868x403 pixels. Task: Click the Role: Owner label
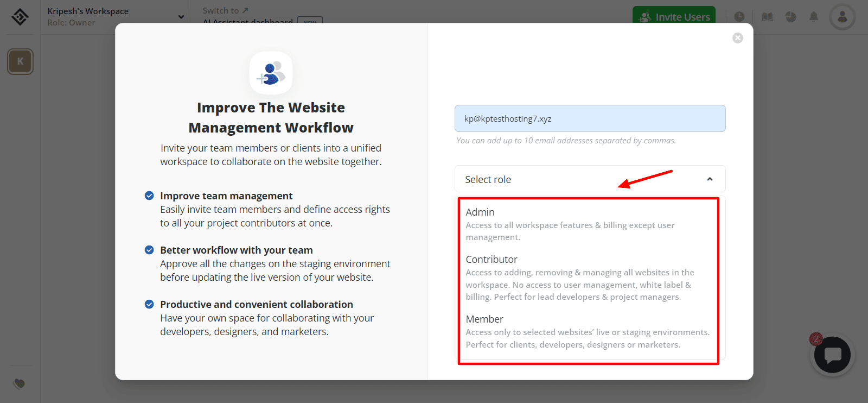(x=71, y=23)
